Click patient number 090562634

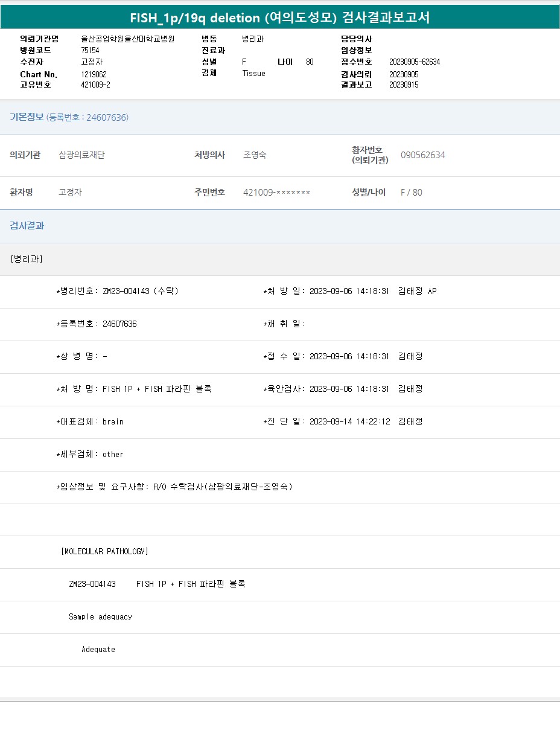coord(423,155)
